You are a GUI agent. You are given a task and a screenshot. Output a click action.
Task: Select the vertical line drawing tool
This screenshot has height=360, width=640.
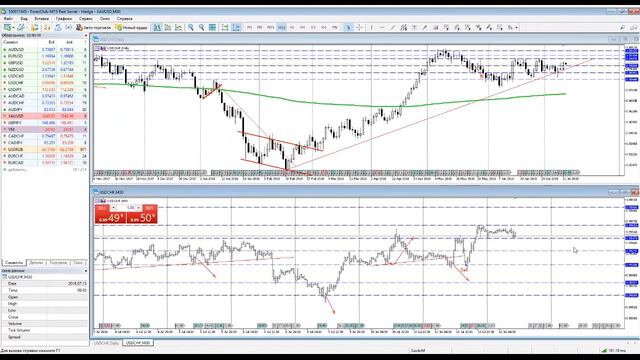point(371,27)
